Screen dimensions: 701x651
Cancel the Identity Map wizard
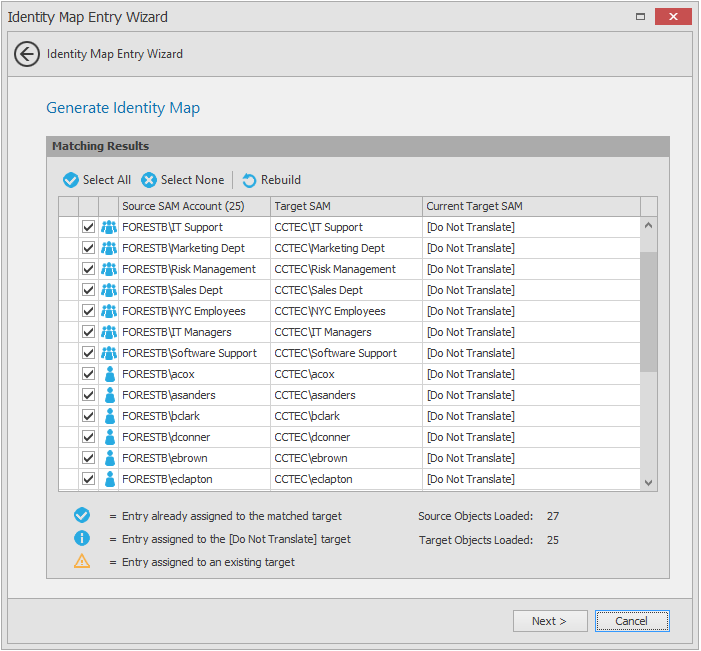(x=632, y=621)
